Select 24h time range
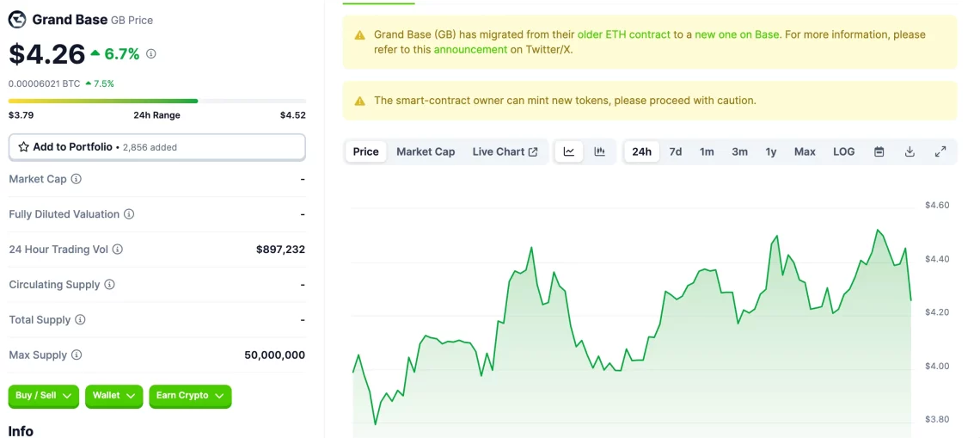 pyautogui.click(x=642, y=151)
